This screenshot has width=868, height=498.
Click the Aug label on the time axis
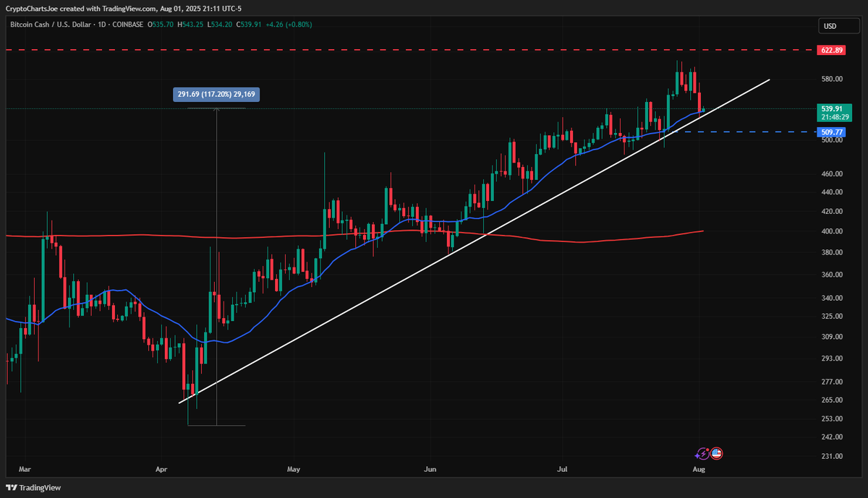tap(699, 468)
